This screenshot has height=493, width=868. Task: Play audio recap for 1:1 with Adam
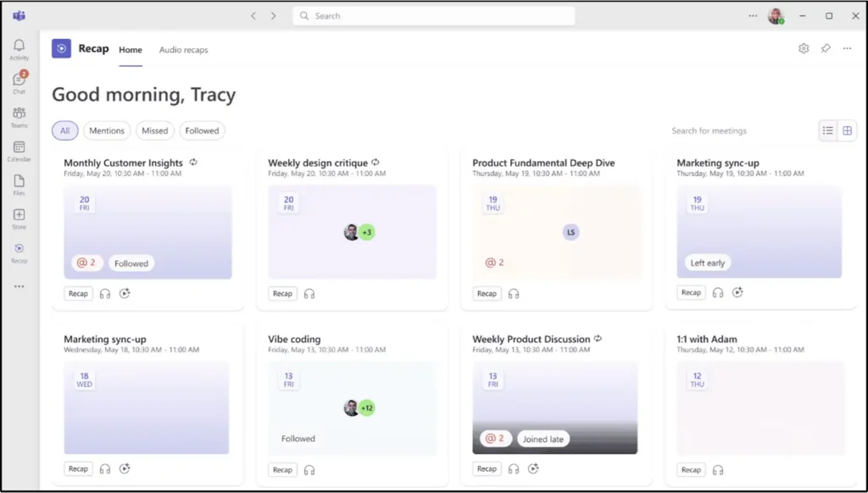click(718, 470)
